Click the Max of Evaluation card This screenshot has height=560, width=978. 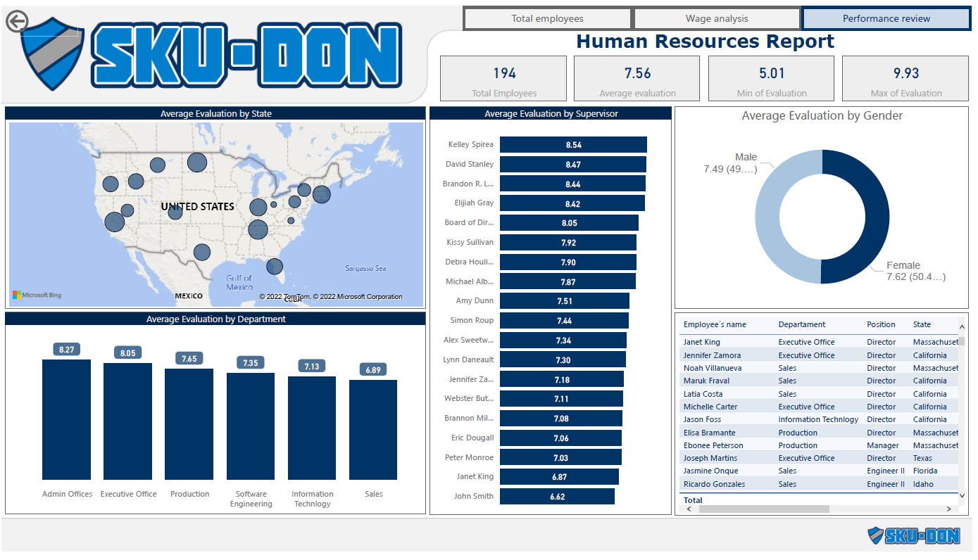[x=905, y=78]
